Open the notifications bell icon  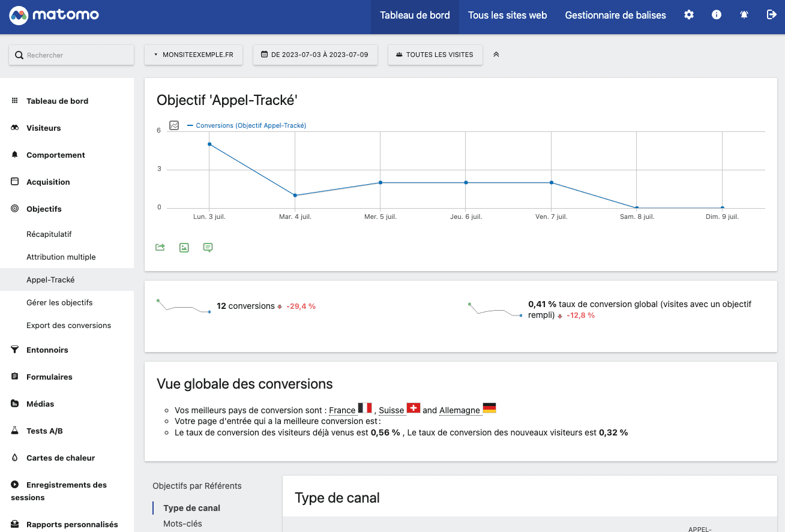pos(744,14)
